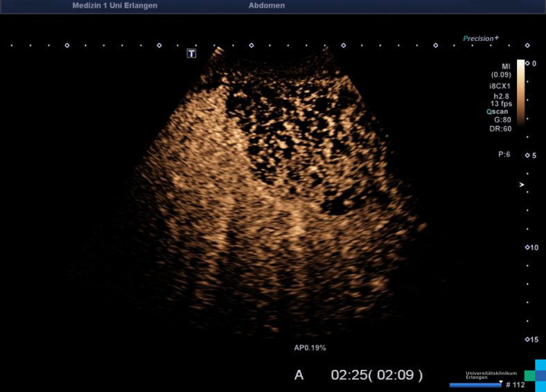Click the blue cine loop progress bar
The height and width of the screenshot is (392, 546).
coord(475,384)
